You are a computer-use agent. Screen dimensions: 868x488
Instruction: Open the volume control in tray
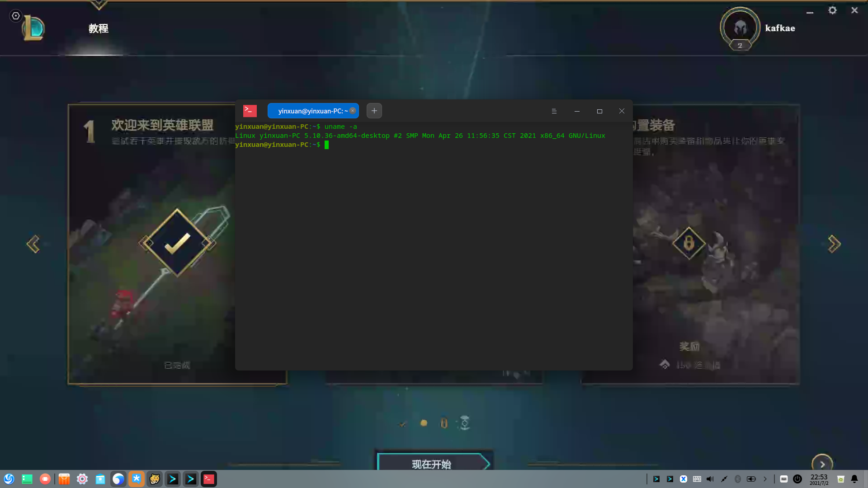[x=710, y=479]
